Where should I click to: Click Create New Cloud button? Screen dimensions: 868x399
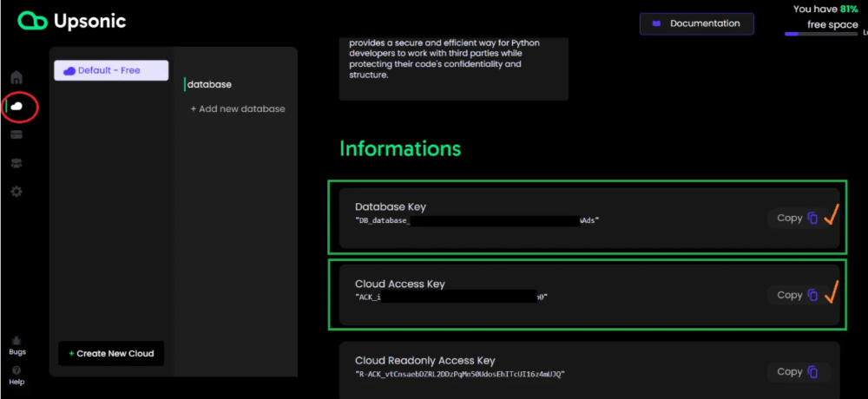point(111,353)
